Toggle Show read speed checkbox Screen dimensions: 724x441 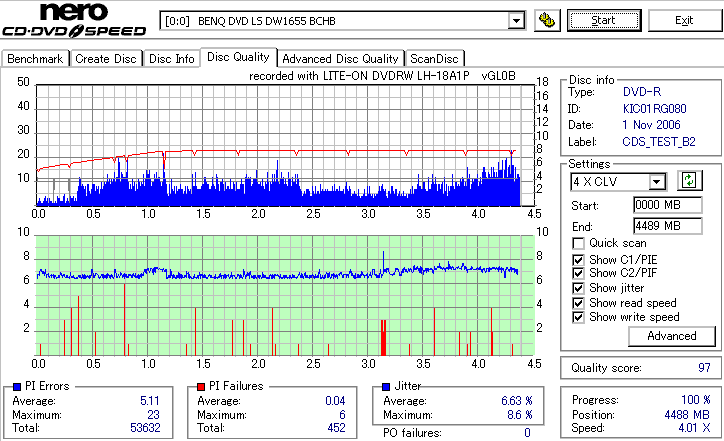tap(578, 303)
